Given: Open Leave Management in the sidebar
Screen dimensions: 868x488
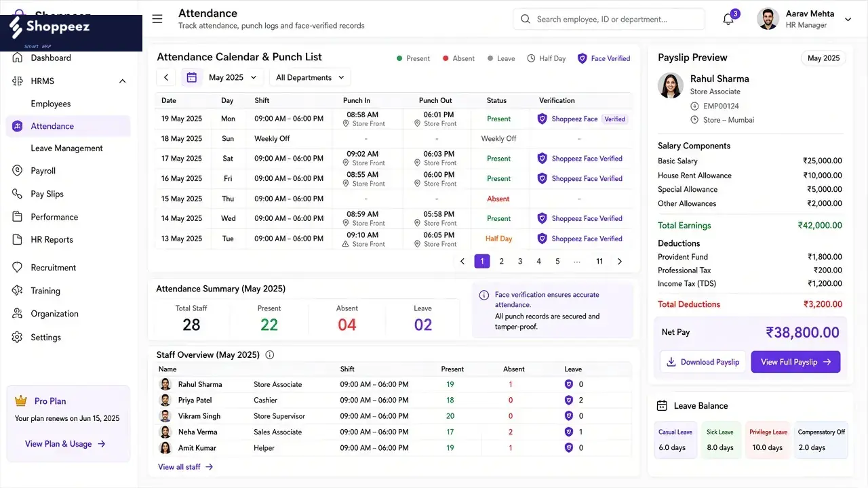Looking at the screenshot, I should coord(67,148).
